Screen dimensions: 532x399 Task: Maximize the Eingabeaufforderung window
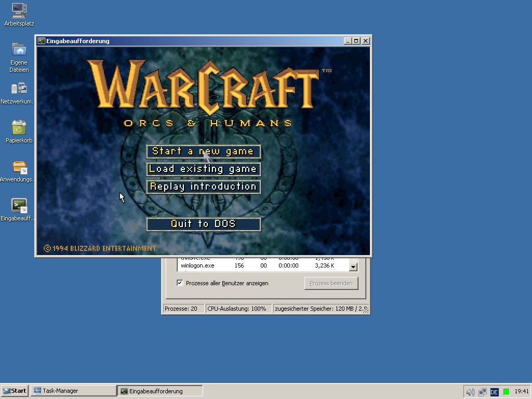tap(356, 41)
